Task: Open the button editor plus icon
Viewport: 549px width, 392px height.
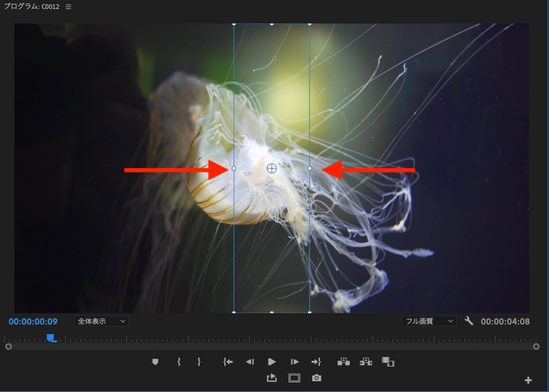Action: point(528,380)
